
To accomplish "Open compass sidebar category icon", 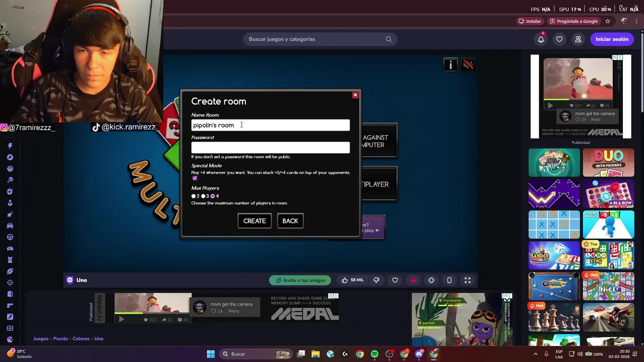I will click(x=10, y=157).
